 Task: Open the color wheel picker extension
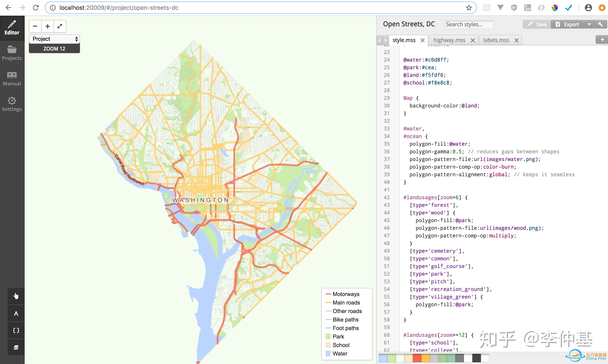tap(554, 8)
